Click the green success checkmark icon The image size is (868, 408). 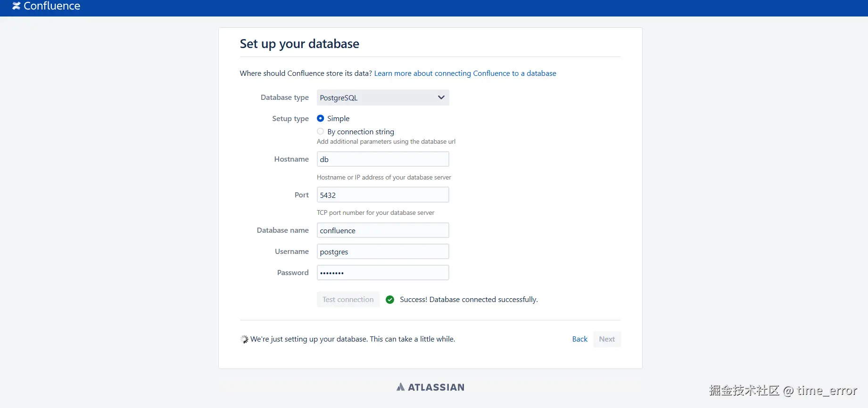tap(390, 300)
